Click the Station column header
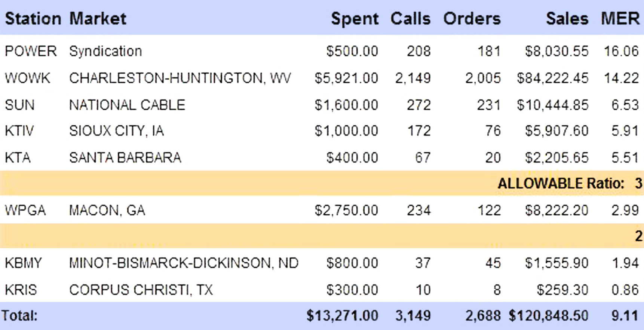 [33, 19]
